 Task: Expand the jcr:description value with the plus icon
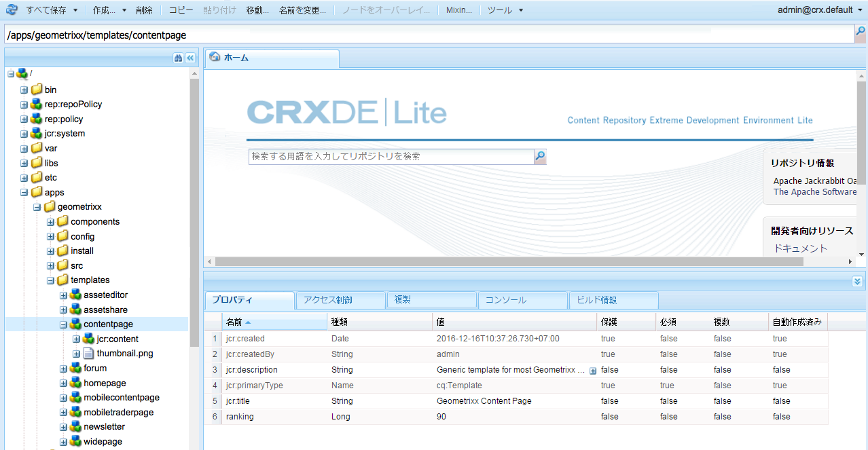coord(593,371)
